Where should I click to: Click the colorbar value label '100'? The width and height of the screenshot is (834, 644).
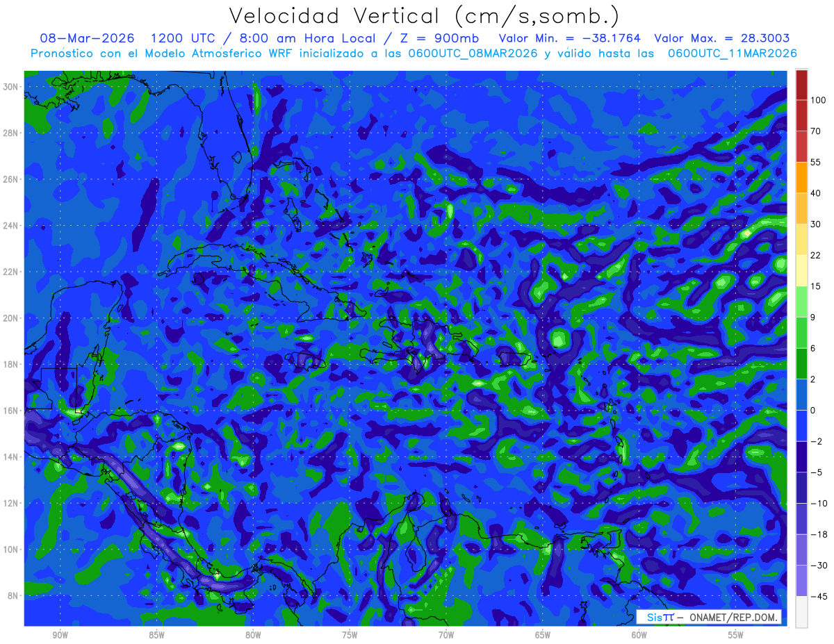point(818,100)
